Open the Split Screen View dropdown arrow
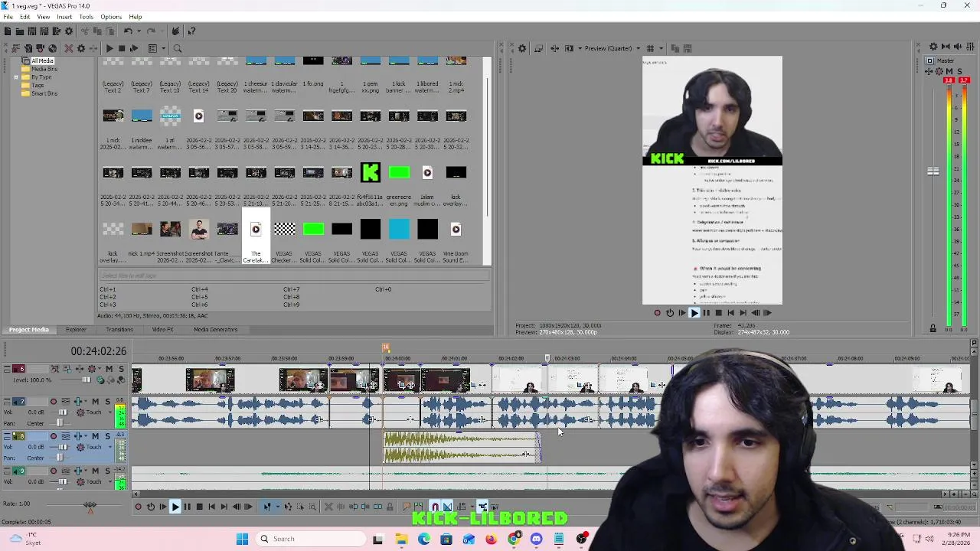This screenshot has width=980, height=551. point(580,48)
